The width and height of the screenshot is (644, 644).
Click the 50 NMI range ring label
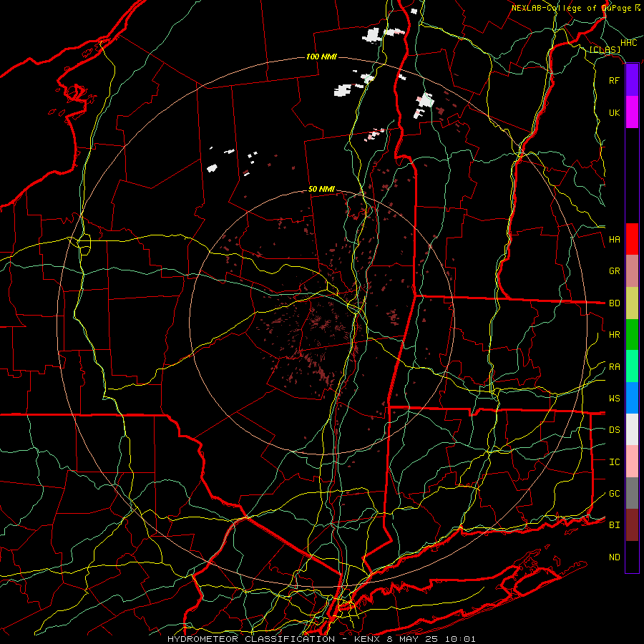click(321, 189)
